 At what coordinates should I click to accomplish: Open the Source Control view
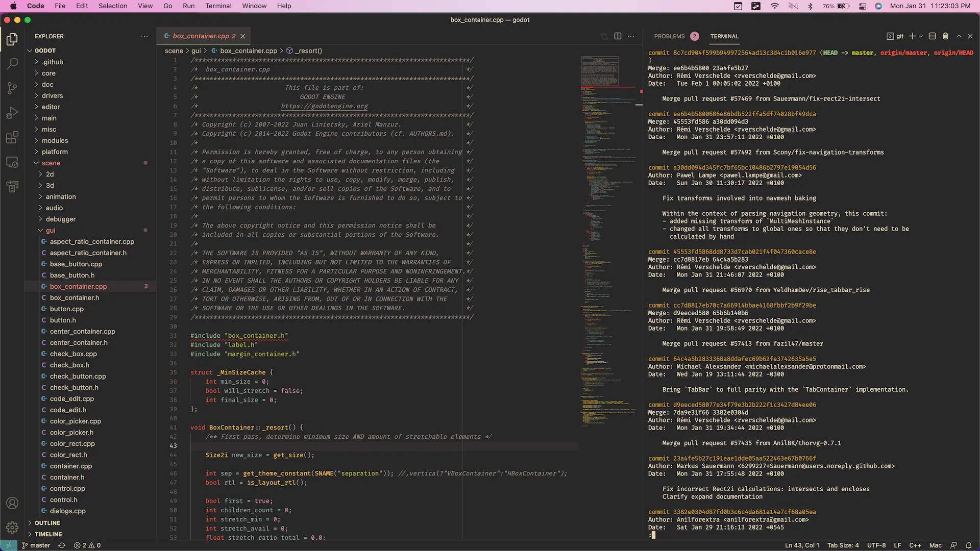12,88
